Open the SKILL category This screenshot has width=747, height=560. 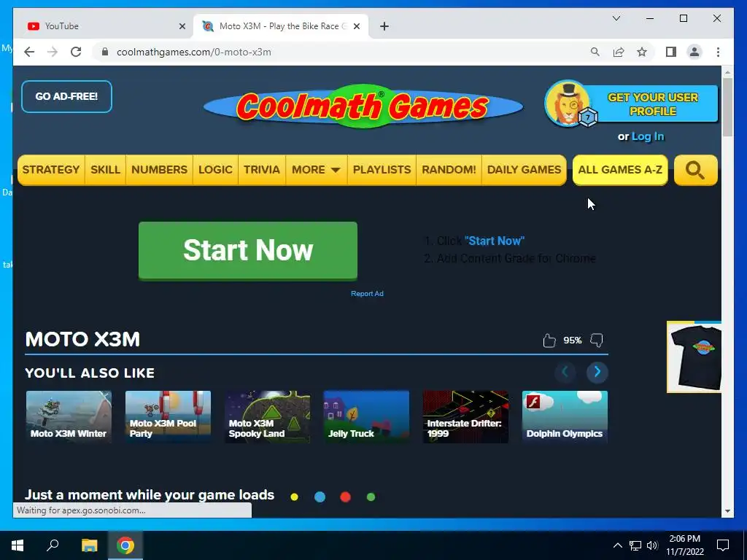tap(105, 170)
